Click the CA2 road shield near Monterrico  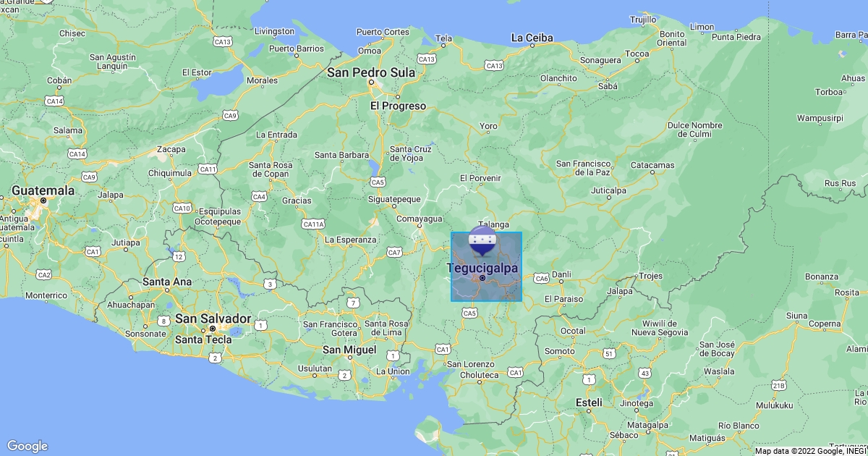coord(44,274)
